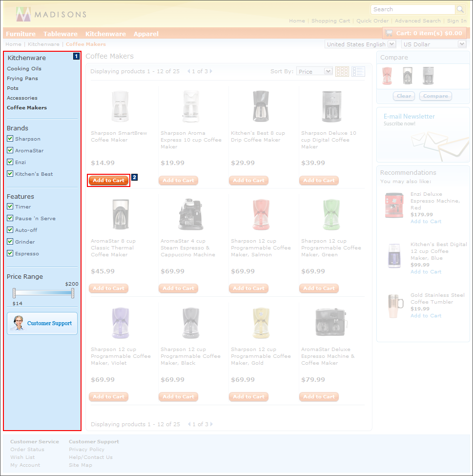Open the Apparel navigation menu

point(145,34)
